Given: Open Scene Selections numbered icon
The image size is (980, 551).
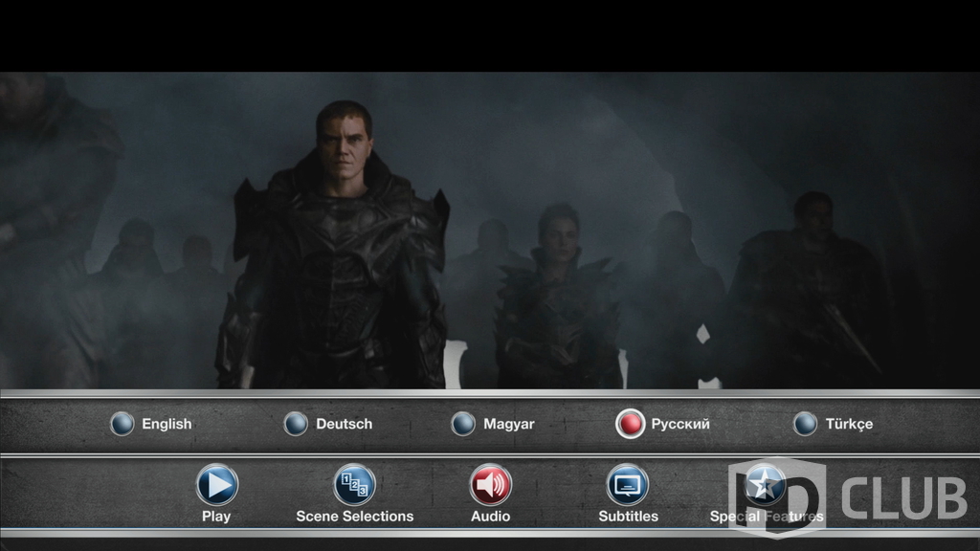Looking at the screenshot, I should pyautogui.click(x=354, y=484).
